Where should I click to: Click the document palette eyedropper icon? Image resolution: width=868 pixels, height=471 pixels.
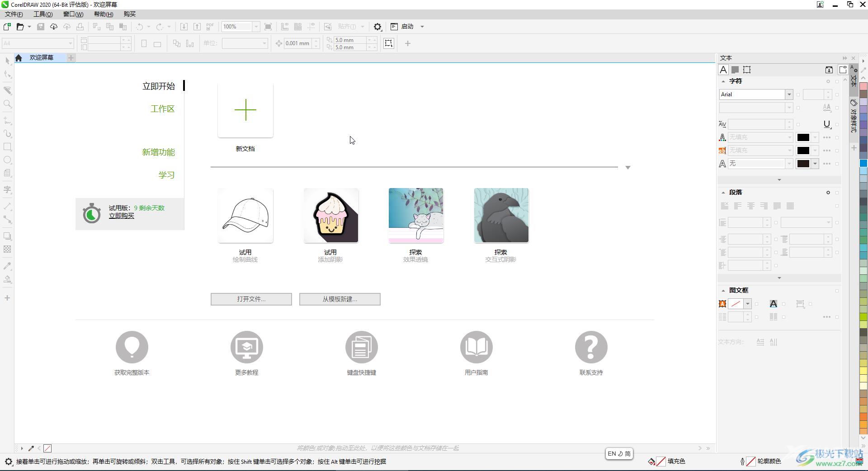(x=31, y=448)
